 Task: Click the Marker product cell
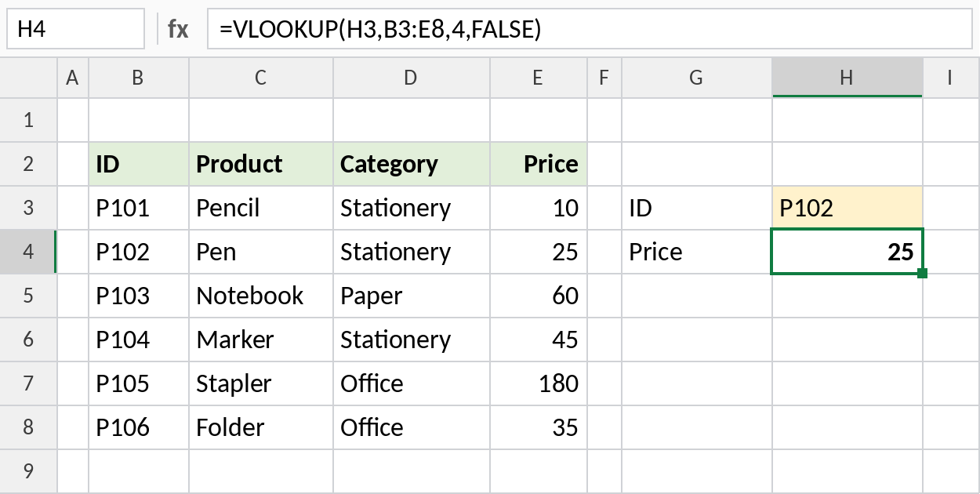tap(261, 340)
